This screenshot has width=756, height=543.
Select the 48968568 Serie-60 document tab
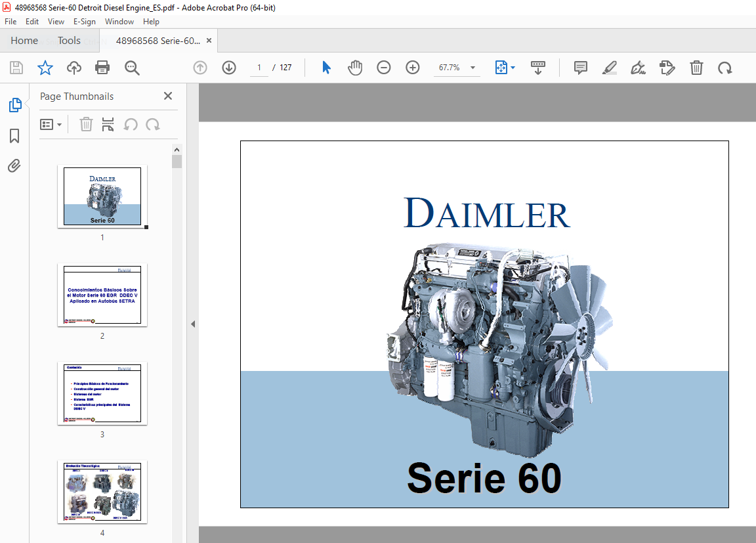pos(157,41)
